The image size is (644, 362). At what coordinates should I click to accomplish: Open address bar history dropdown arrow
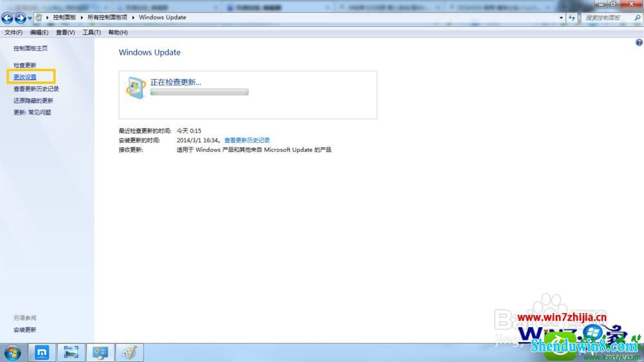(561, 17)
